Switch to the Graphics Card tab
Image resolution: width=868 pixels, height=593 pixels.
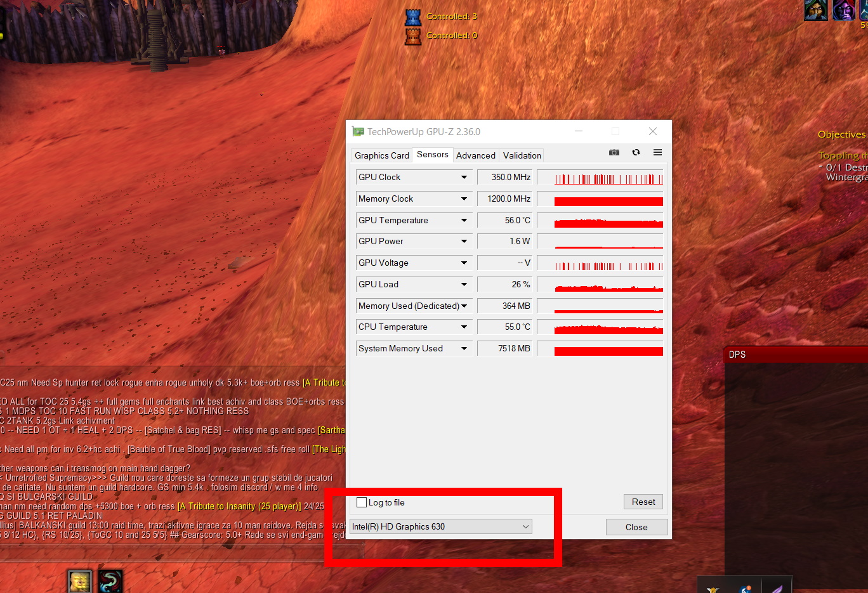[381, 155]
